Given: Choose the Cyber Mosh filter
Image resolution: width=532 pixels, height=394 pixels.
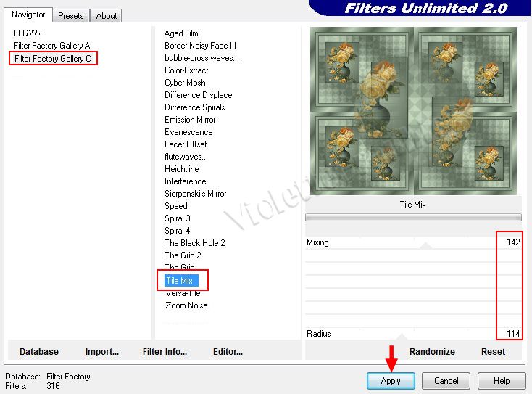Looking at the screenshot, I should click(x=185, y=83).
